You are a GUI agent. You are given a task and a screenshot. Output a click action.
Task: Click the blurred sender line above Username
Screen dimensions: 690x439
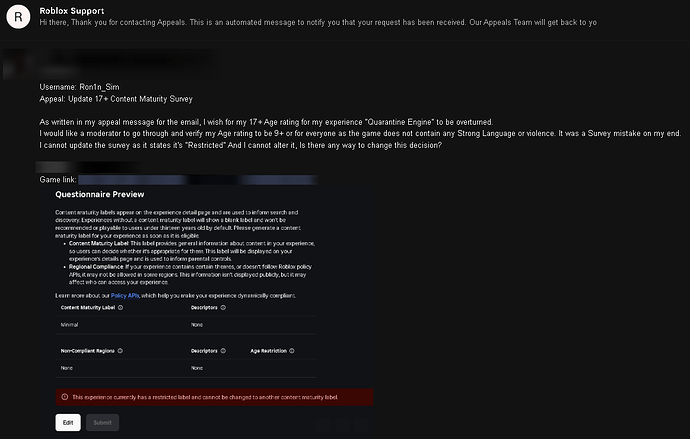(x=130, y=66)
